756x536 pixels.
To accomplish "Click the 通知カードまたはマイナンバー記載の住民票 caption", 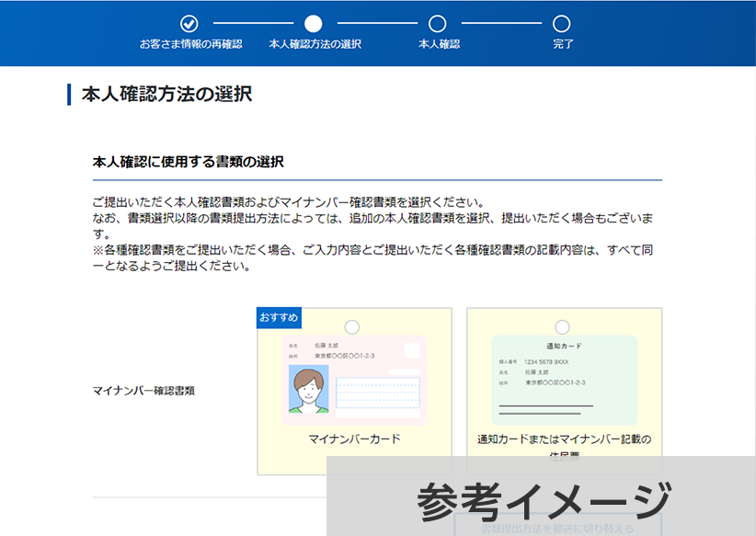I will point(563,440).
